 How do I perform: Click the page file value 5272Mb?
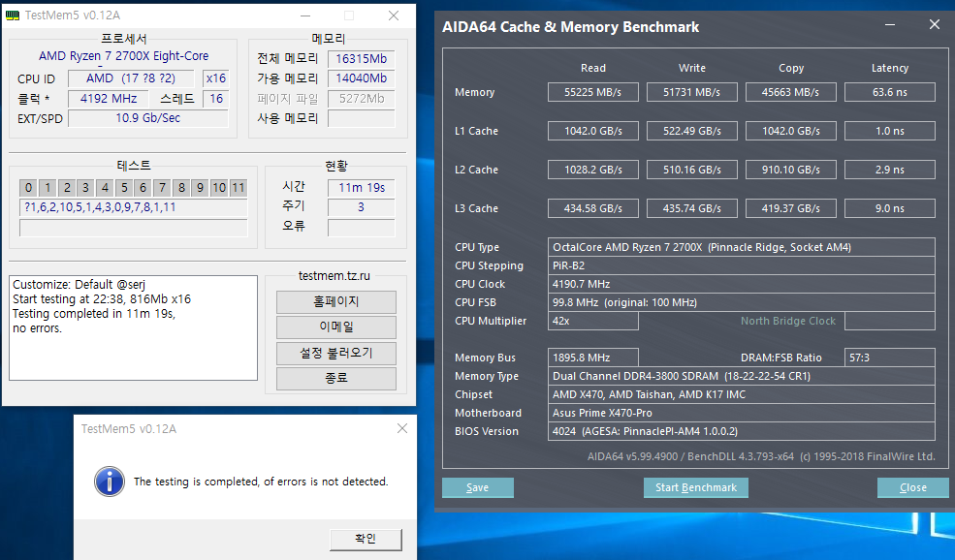pos(362,99)
